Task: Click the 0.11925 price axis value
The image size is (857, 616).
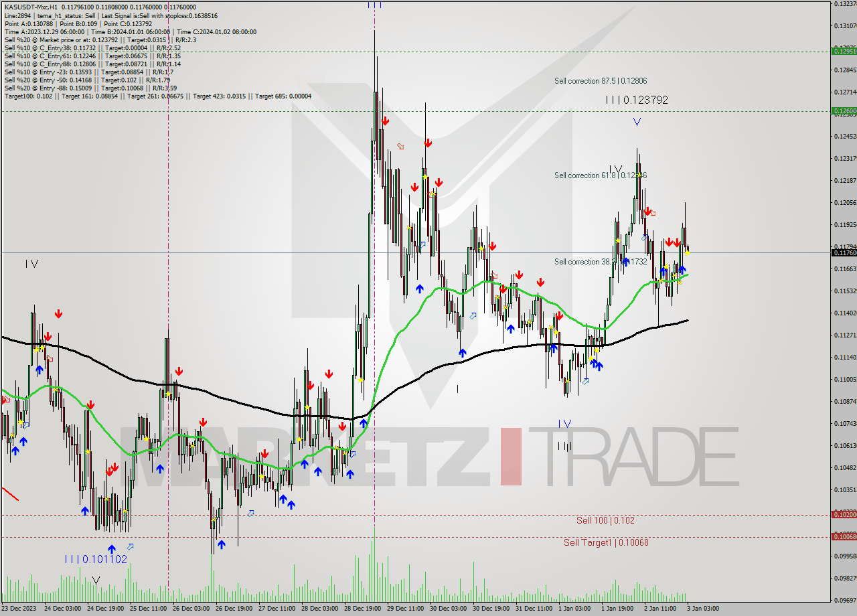Action: pyautogui.click(x=845, y=224)
